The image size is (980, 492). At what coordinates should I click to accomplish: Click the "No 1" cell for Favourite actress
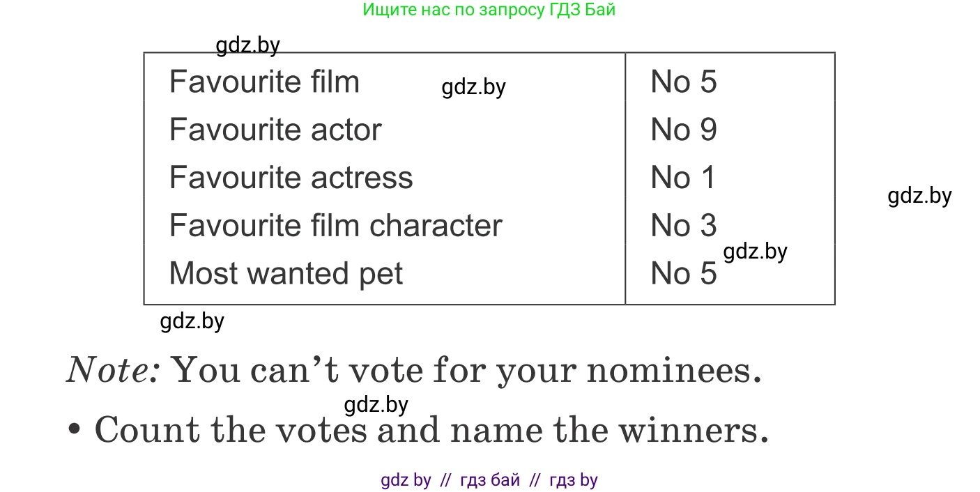pos(683,178)
